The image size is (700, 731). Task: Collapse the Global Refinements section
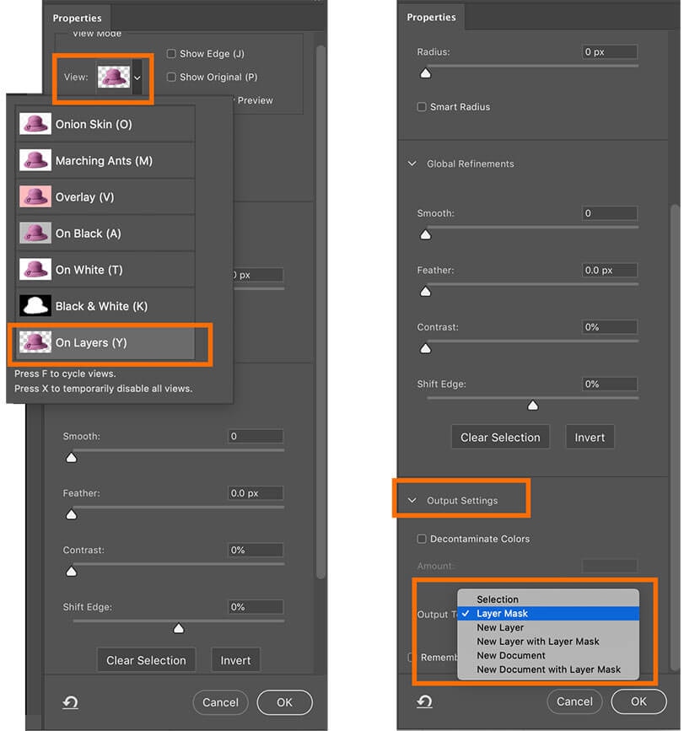pyautogui.click(x=412, y=164)
